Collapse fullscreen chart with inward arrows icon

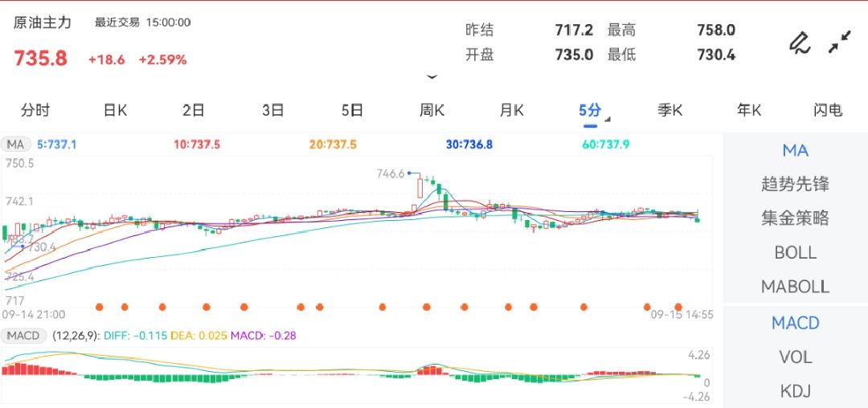point(840,43)
